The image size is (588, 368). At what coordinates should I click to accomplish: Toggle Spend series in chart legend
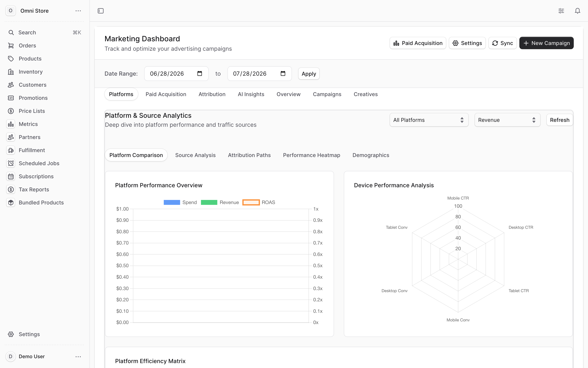pos(180,202)
